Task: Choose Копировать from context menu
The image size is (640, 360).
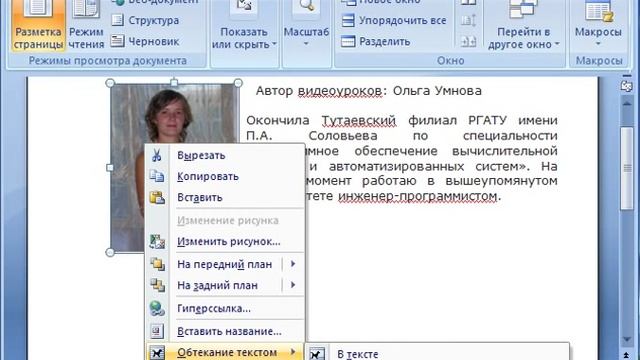Action: point(225,176)
